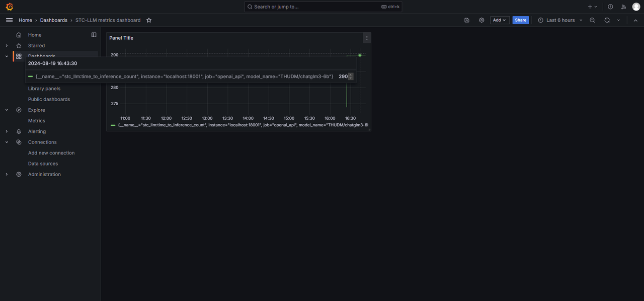Undock the side navigation menu
644x301 pixels.
click(94, 35)
